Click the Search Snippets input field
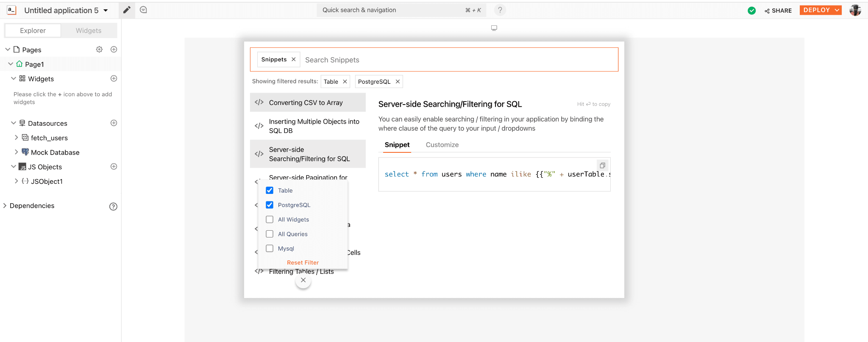The width and height of the screenshot is (868, 342). tap(458, 60)
